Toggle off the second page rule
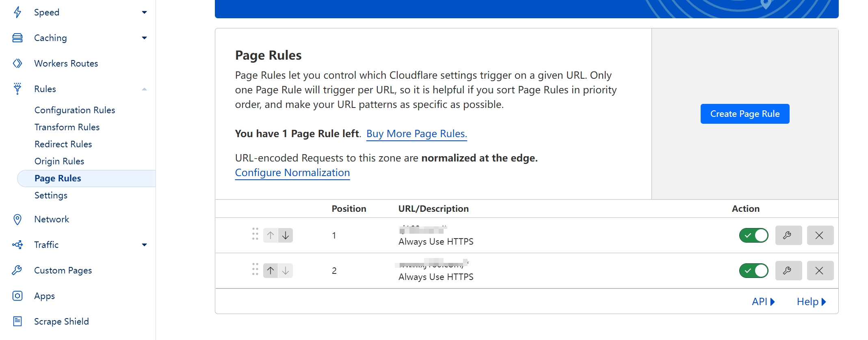Screen dimensions: 868x340 pyautogui.click(x=753, y=271)
